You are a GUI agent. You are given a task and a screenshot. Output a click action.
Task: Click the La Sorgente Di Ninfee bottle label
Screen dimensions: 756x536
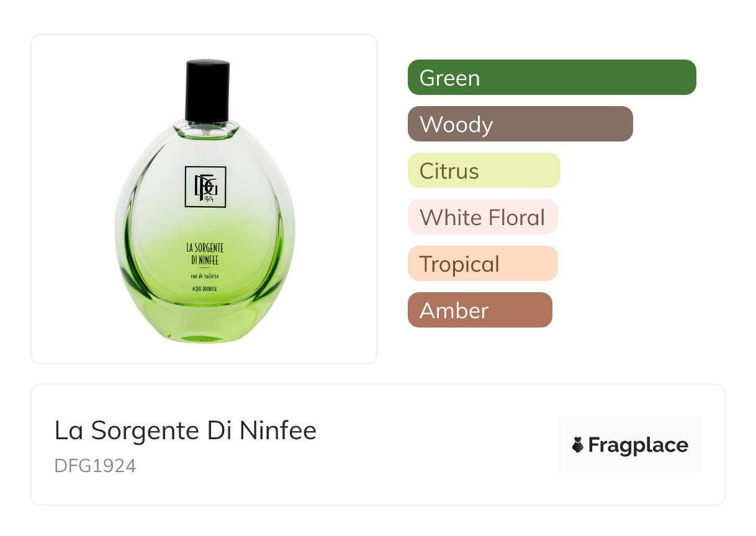coord(205,254)
